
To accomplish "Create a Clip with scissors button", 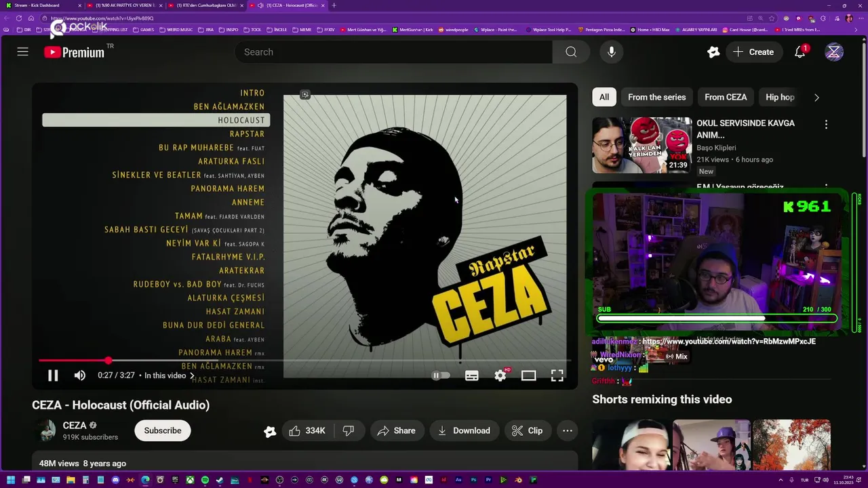I will click(528, 430).
